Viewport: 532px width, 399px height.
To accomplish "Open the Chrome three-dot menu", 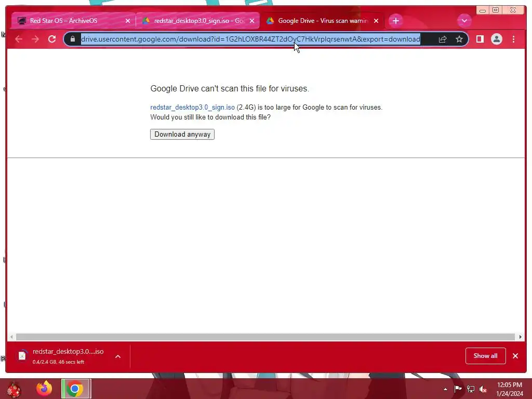I will (x=513, y=39).
